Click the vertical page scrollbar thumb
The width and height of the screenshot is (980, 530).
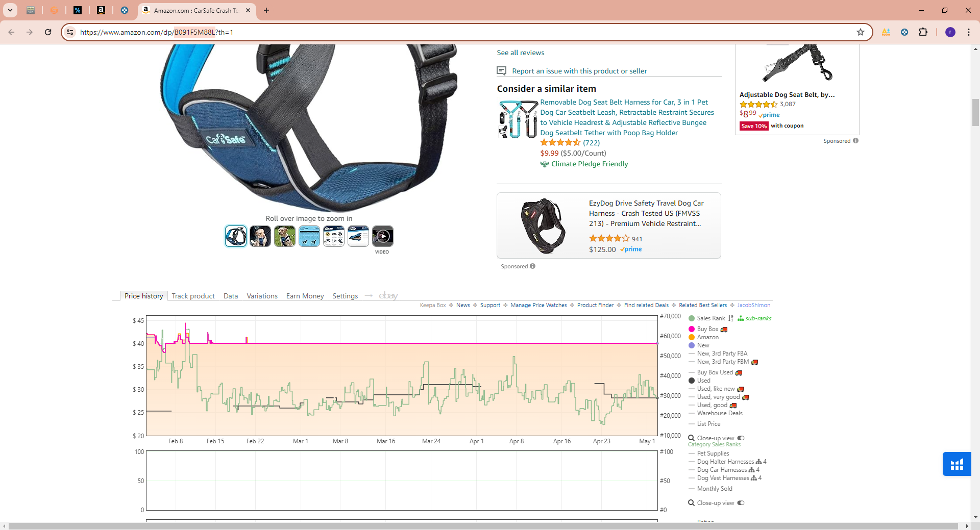click(x=975, y=112)
